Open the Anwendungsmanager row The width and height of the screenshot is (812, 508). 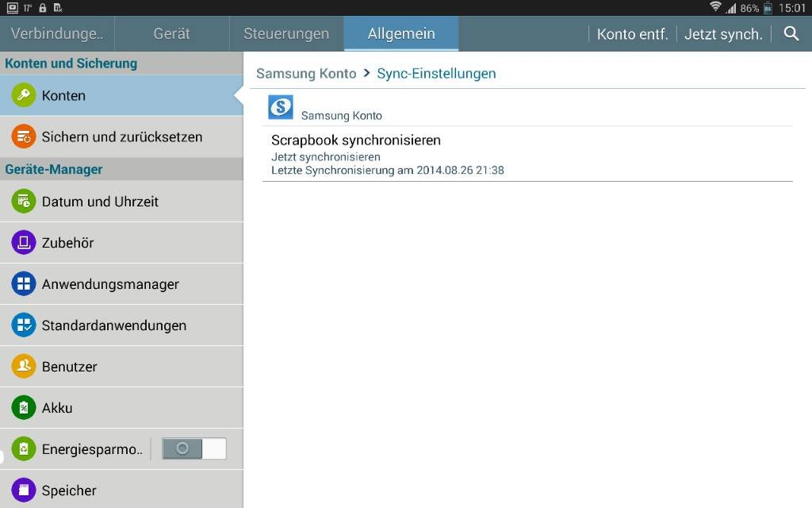click(121, 284)
